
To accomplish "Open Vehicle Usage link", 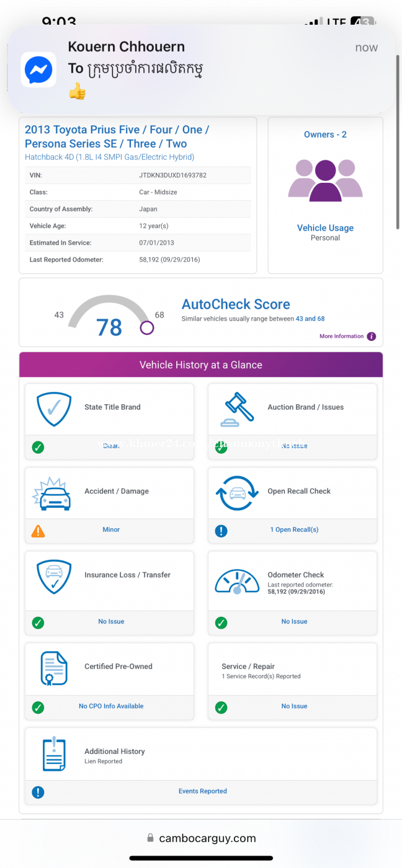I will (x=325, y=228).
